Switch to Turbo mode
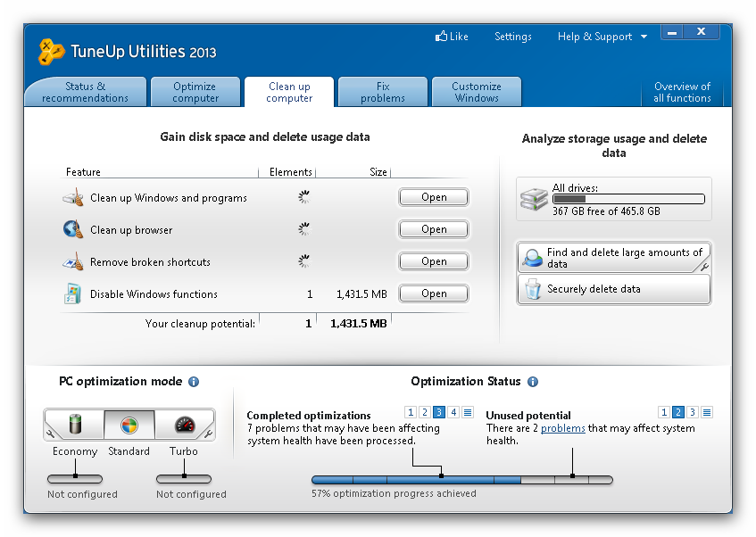Image resolution: width=756 pixels, height=537 pixels. [x=184, y=425]
